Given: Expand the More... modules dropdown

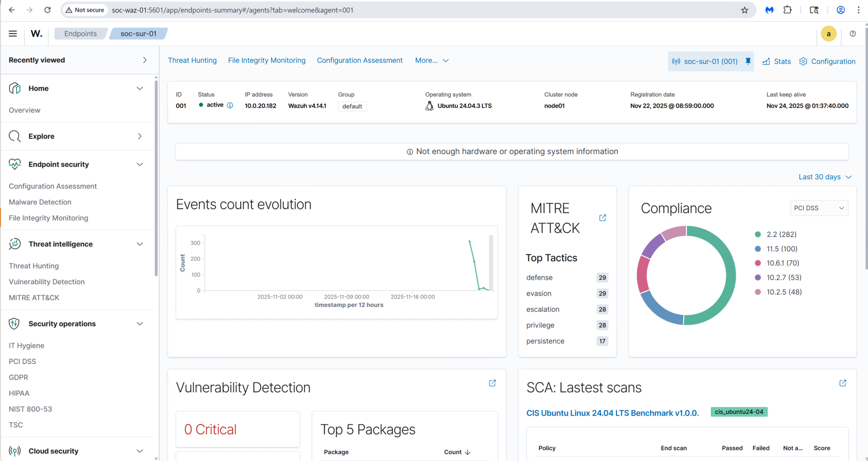Looking at the screenshot, I should [x=431, y=61].
